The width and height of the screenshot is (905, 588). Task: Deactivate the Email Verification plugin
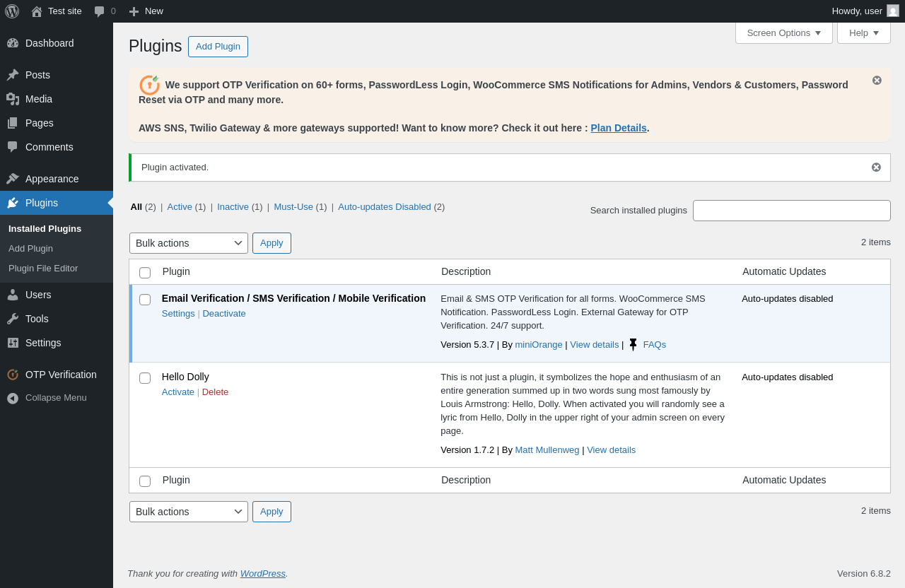click(x=224, y=314)
